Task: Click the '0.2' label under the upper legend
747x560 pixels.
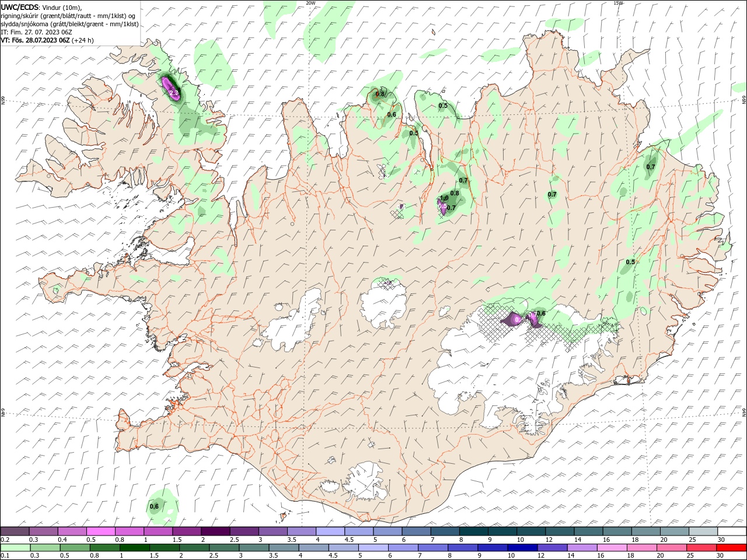Action: click(5, 540)
